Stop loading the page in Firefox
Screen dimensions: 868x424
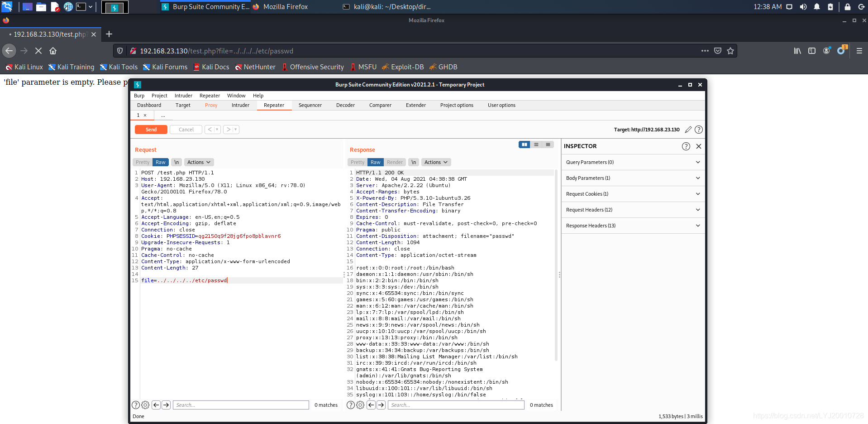coord(38,51)
